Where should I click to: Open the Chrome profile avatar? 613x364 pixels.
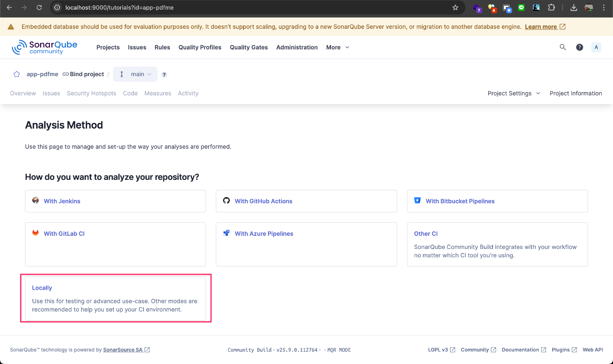(589, 7)
